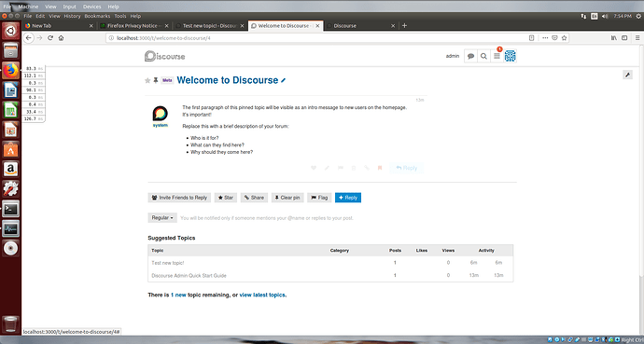Image resolution: width=644 pixels, height=344 pixels.
Task: Click the '1 new' link
Action: tap(178, 295)
